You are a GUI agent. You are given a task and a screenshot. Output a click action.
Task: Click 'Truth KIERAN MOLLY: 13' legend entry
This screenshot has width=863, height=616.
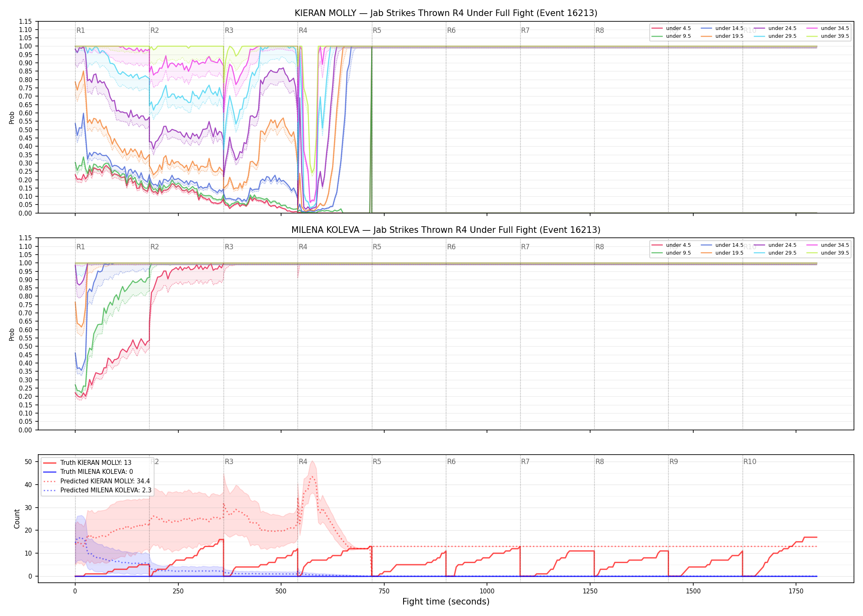point(87,463)
